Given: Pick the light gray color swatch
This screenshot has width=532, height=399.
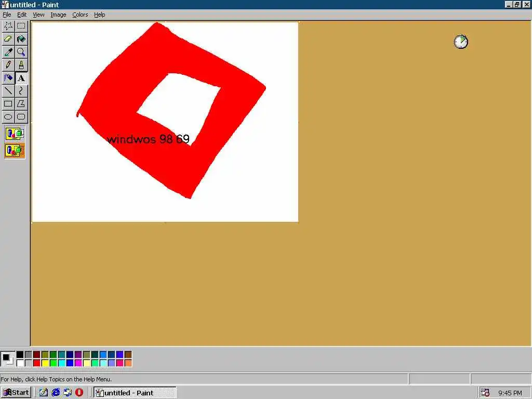Looking at the screenshot, I should (28, 363).
